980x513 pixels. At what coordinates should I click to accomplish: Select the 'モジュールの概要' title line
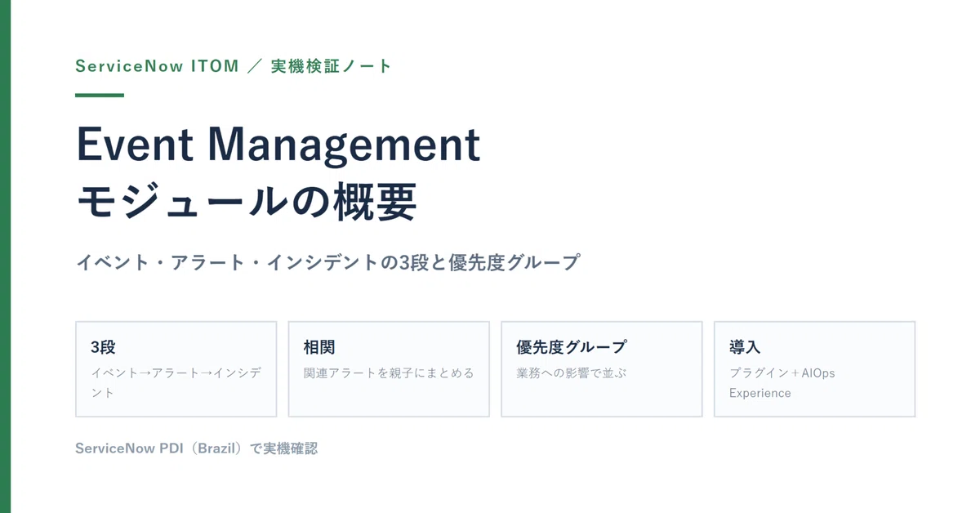click(x=247, y=201)
